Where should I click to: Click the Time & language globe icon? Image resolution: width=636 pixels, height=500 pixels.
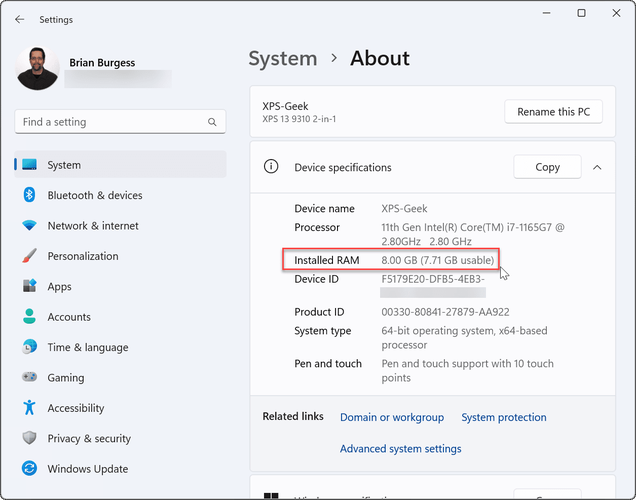tap(29, 347)
